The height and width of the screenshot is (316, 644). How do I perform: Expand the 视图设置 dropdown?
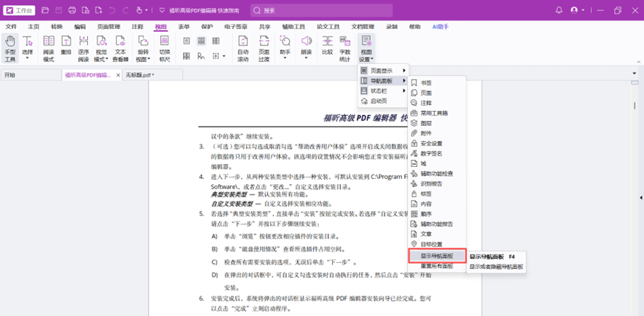[366, 49]
